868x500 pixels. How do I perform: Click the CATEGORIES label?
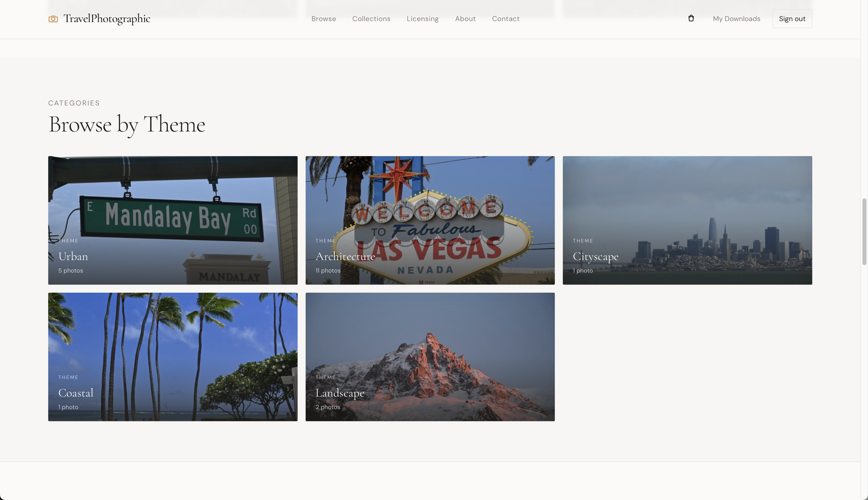pyautogui.click(x=74, y=103)
